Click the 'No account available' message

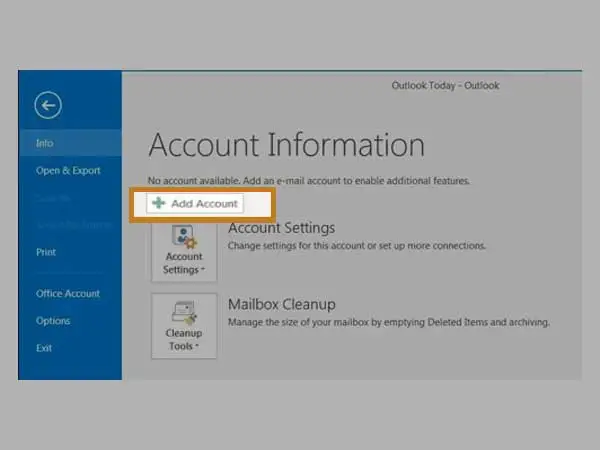click(309, 181)
